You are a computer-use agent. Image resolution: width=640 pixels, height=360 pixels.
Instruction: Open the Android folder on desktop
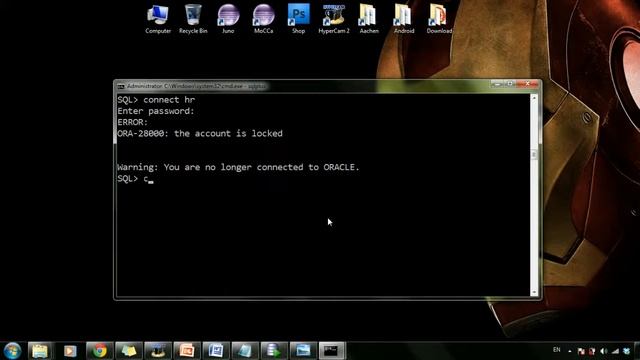point(404,19)
